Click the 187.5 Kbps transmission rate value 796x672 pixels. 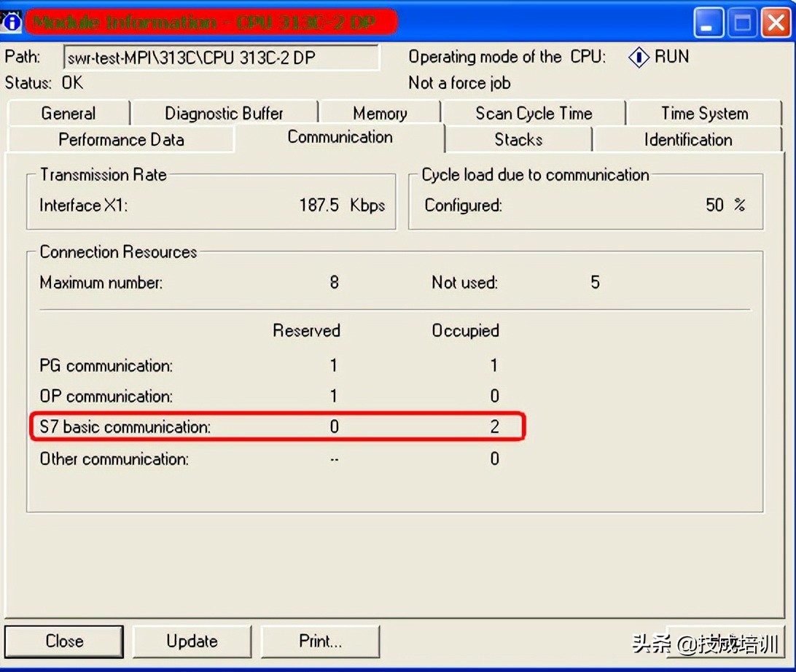click(x=342, y=205)
